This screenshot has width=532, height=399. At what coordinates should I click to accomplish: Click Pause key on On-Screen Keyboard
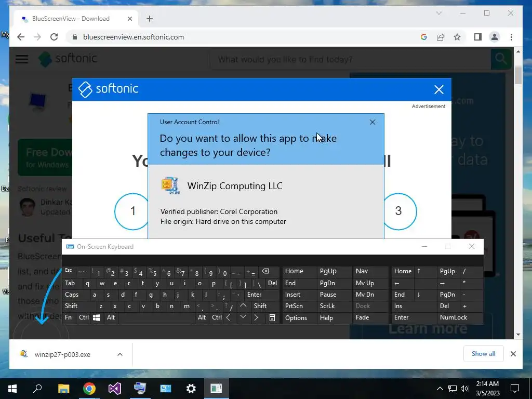click(x=335, y=295)
